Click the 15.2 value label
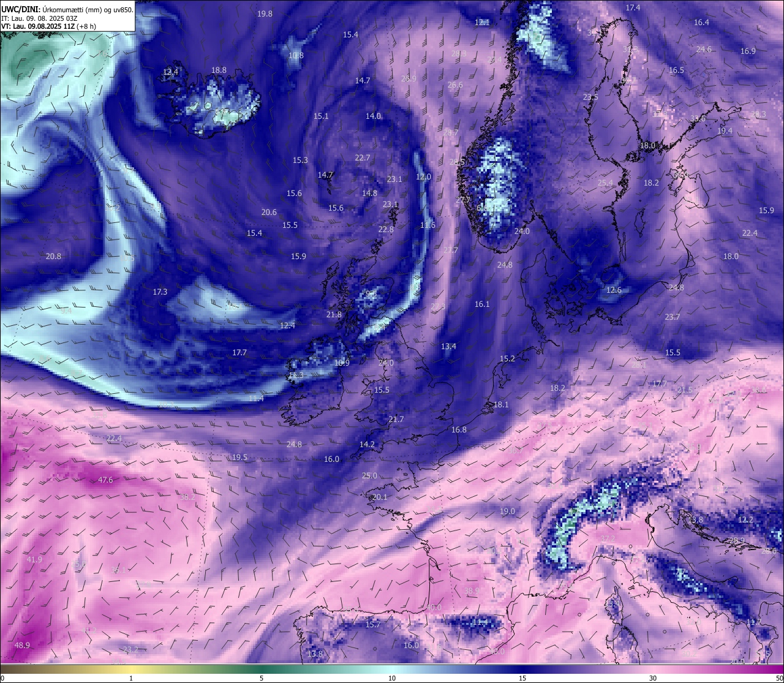784x683 pixels. point(507,358)
